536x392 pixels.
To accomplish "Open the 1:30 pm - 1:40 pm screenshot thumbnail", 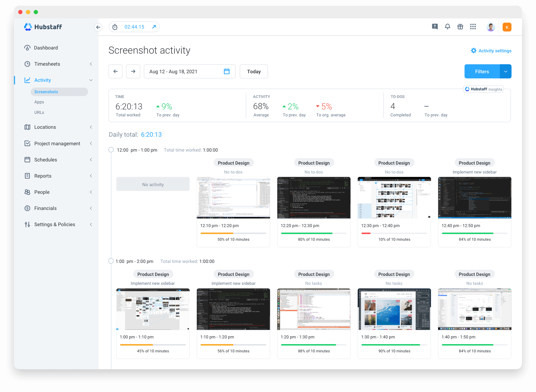I will tap(394, 309).
